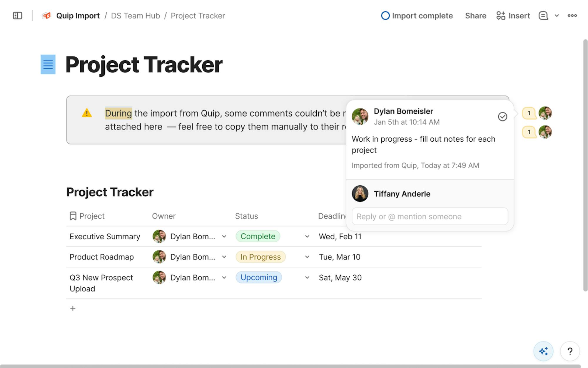Click the Quip Import megaphone icon

[x=46, y=16]
